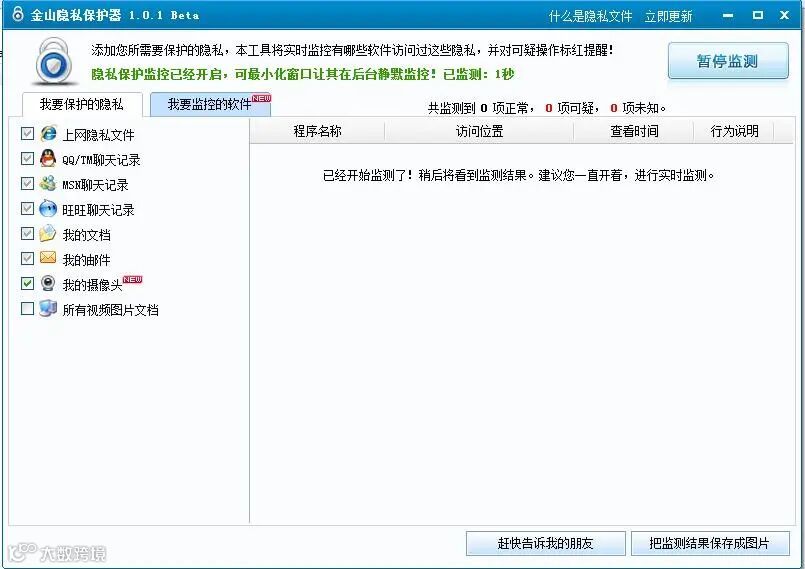Click the 已经开始监测了 message text
Image resolution: width=805 pixels, height=569 pixels.
pos(519,176)
